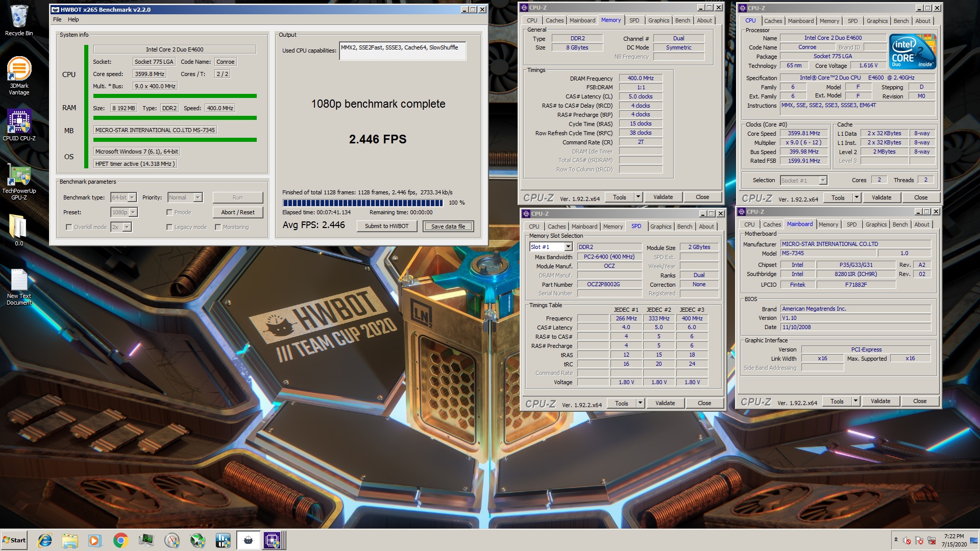Switch to CPU-Z windows on taskbar

point(273,540)
